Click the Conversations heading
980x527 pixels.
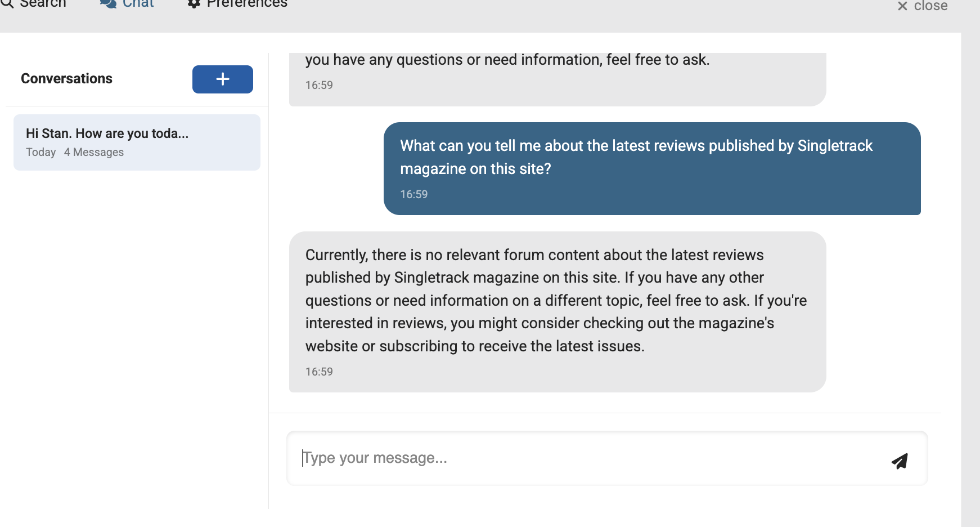66,79
